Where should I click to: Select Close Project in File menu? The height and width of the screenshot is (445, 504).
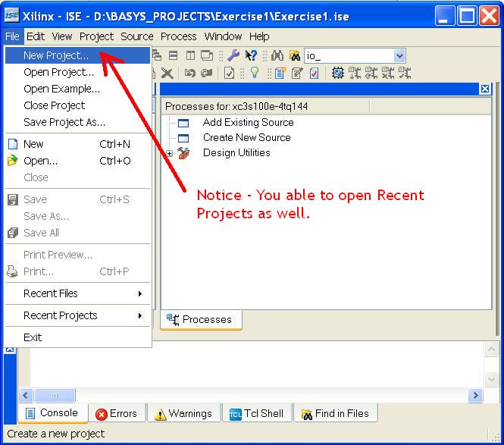click(78, 105)
